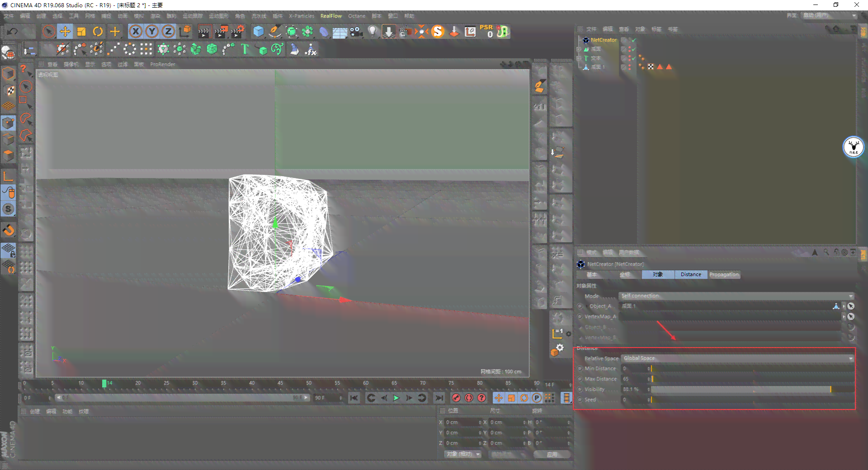Click the Min Distance slider
This screenshot has width=868, height=470.
pos(752,368)
